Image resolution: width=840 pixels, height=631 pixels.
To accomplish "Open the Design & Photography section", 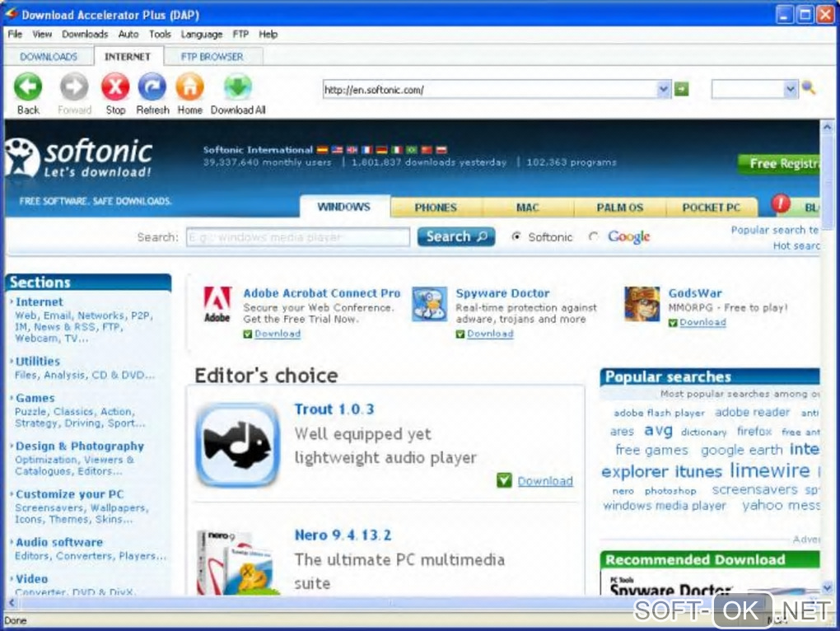I will pyautogui.click(x=80, y=446).
